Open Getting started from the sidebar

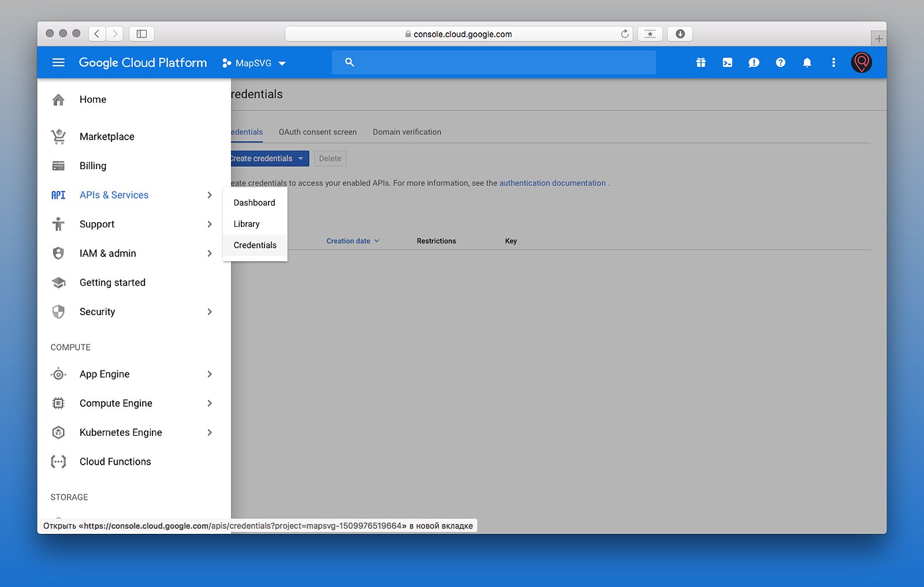[x=113, y=283]
